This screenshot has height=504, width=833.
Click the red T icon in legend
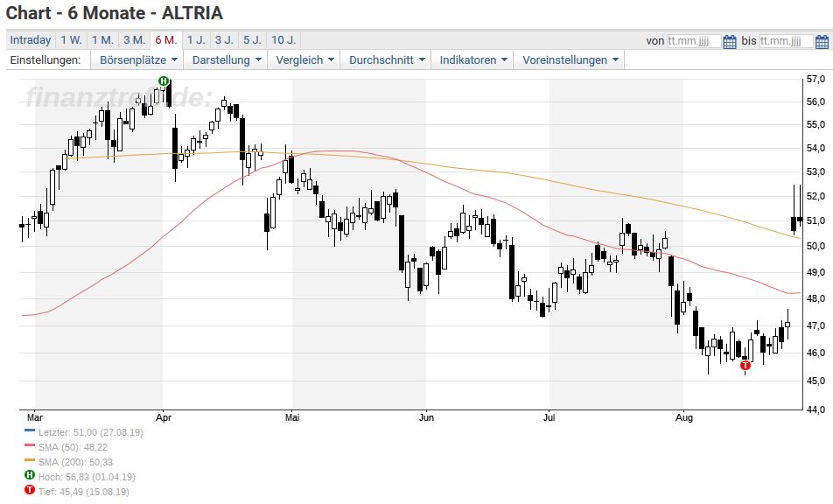pyautogui.click(x=30, y=490)
